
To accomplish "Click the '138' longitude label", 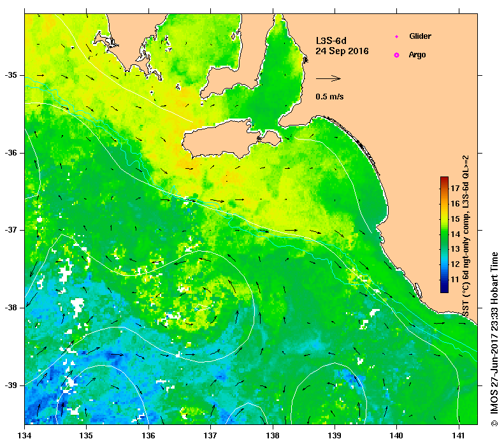I will pyautogui.click(x=273, y=436).
